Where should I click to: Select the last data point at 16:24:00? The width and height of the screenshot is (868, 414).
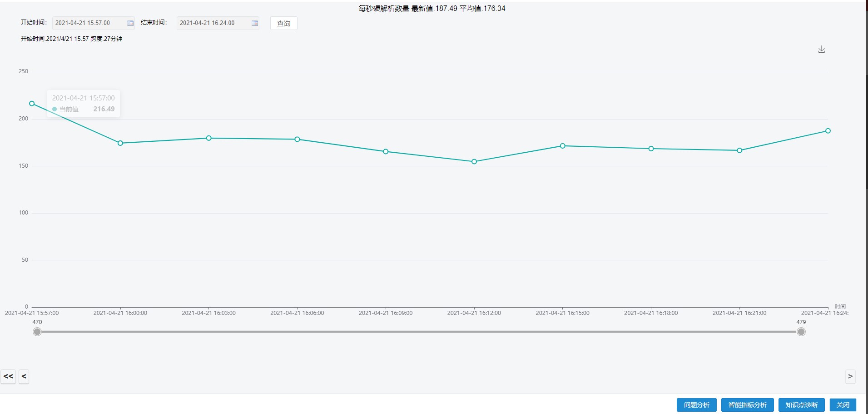[828, 131]
